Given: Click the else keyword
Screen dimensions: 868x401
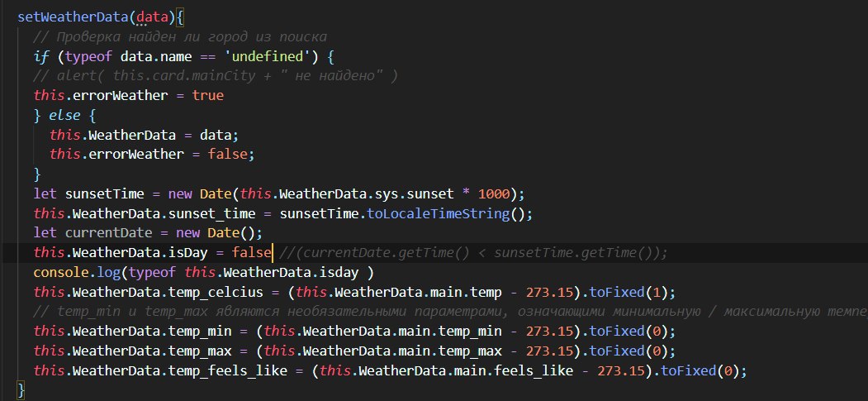Looking at the screenshot, I should click(64, 115).
